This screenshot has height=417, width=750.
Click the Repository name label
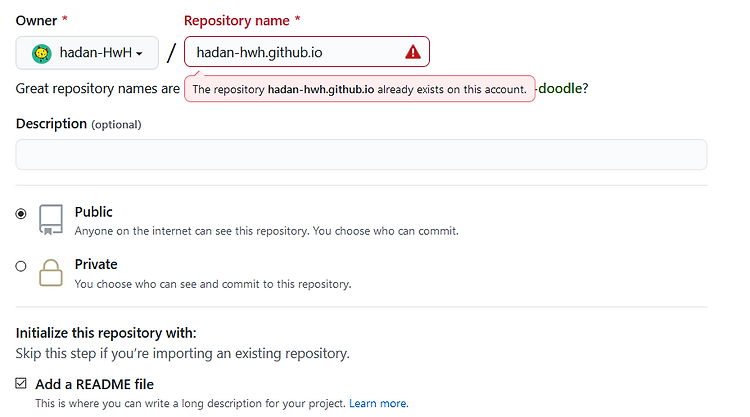[x=237, y=21]
